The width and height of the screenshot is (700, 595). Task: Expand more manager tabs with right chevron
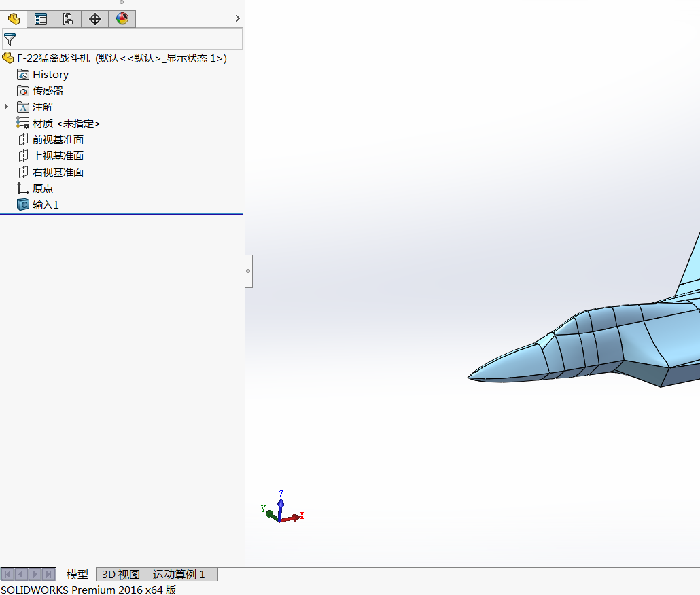coord(237,18)
